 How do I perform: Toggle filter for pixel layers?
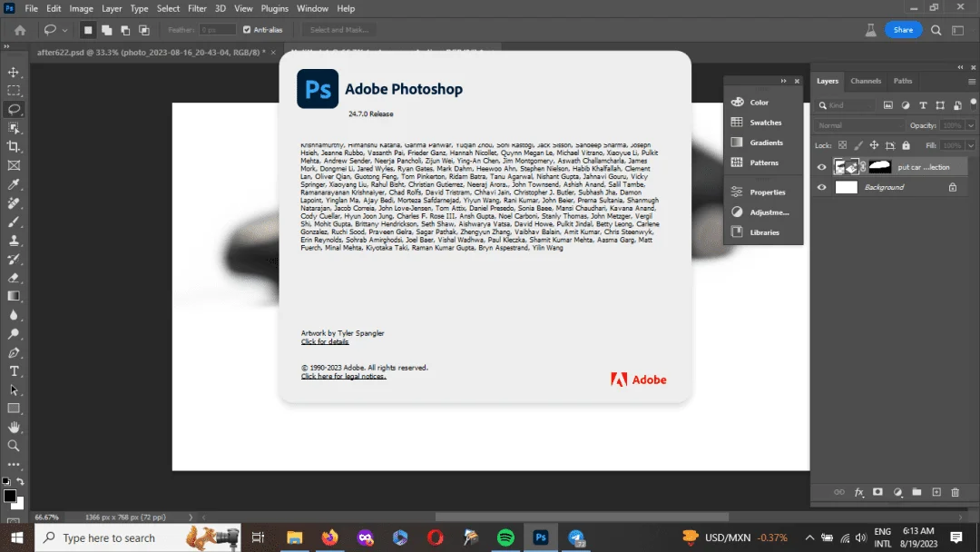pyautogui.click(x=888, y=105)
